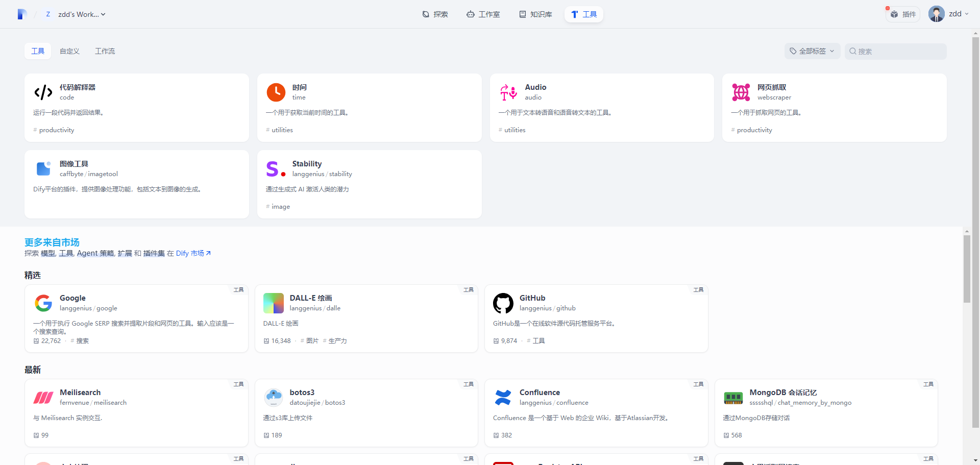
Task: Follow the Dify 市场 external link
Action: pyautogui.click(x=193, y=253)
